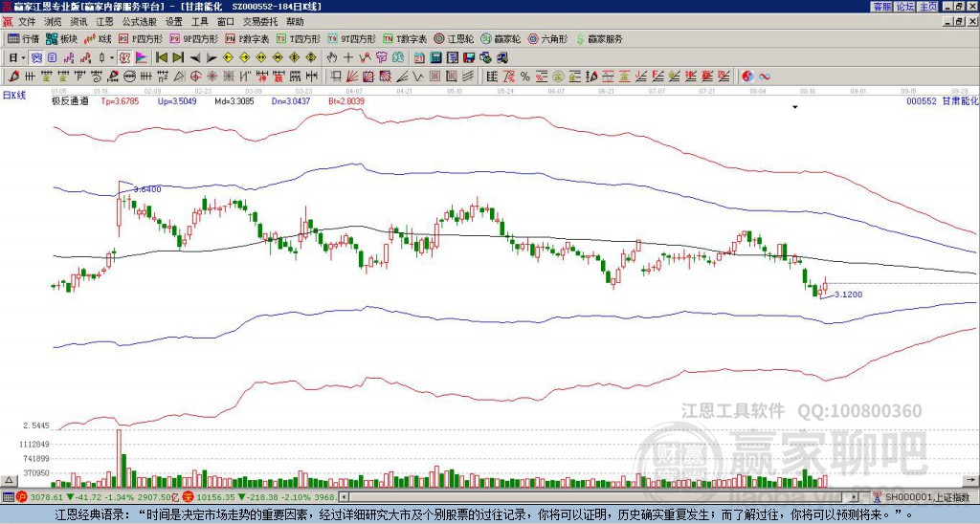Viewport: 980px width, 524px height.
Task: Click the calendar icon
Action: (x=419, y=57)
